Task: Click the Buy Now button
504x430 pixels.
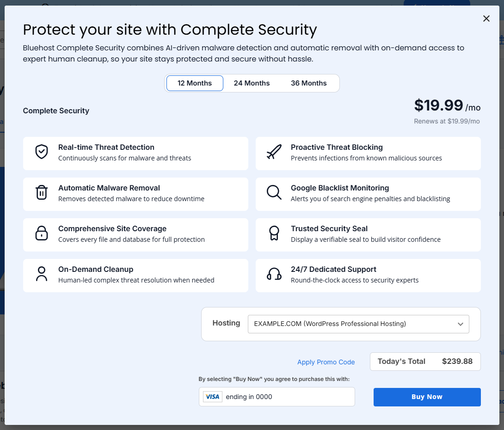Action: tap(427, 397)
